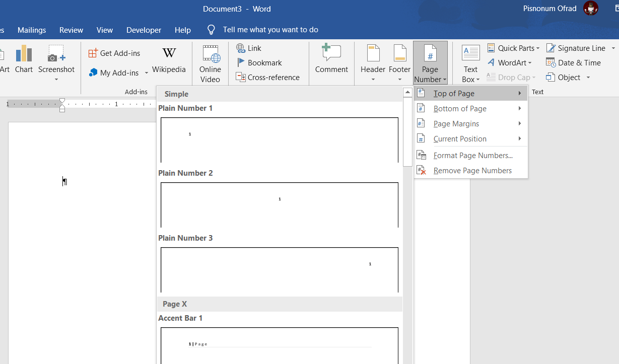The width and height of the screenshot is (619, 364).
Task: Choose the Plain Number 2 thumbnail
Action: [280, 204]
